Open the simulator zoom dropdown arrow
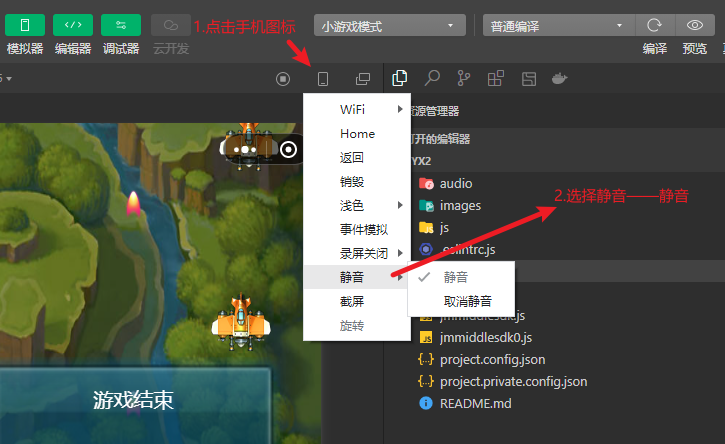725x444 pixels. (9, 79)
